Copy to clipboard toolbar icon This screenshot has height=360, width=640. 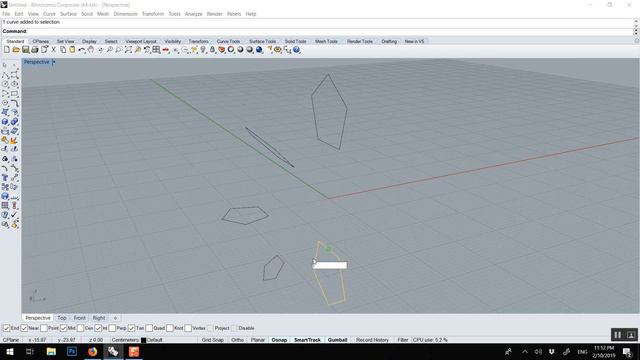click(63, 50)
